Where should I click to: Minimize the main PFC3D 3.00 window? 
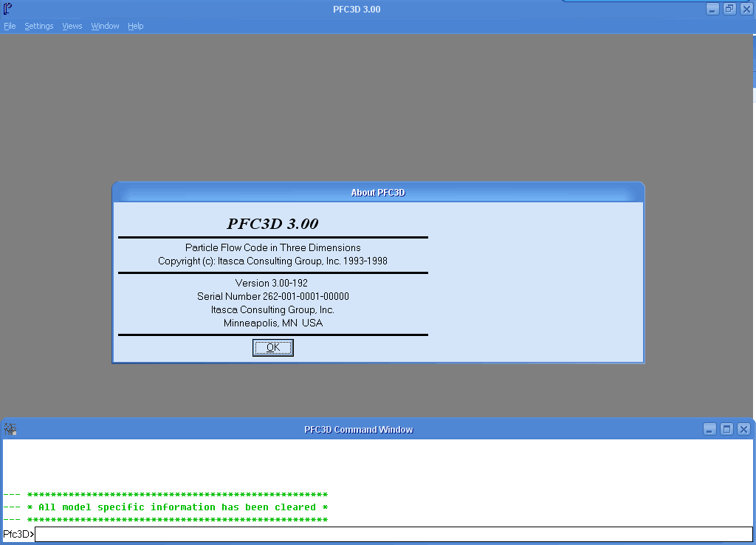coord(712,9)
